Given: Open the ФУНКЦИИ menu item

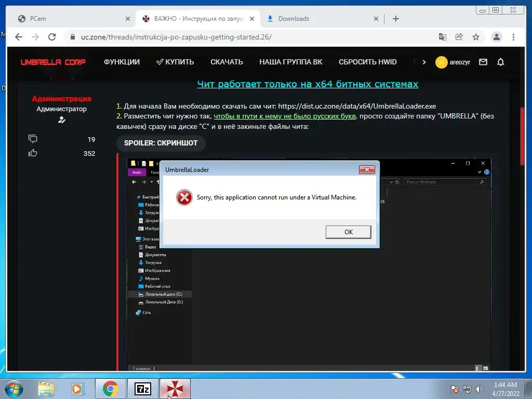Looking at the screenshot, I should pyautogui.click(x=122, y=62).
